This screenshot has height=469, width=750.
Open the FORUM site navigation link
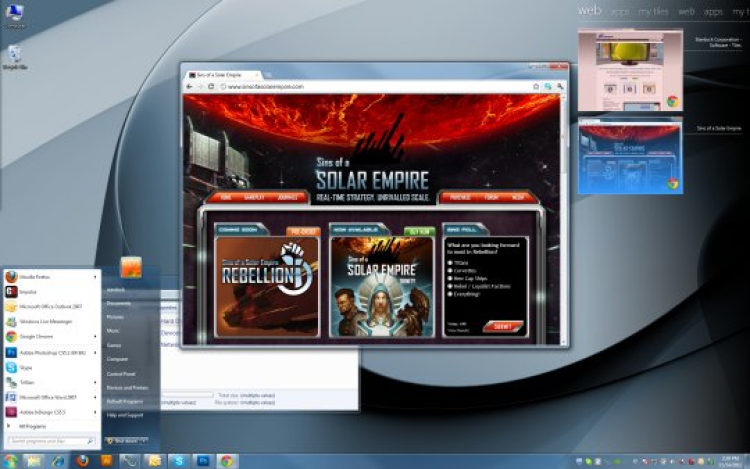click(491, 197)
